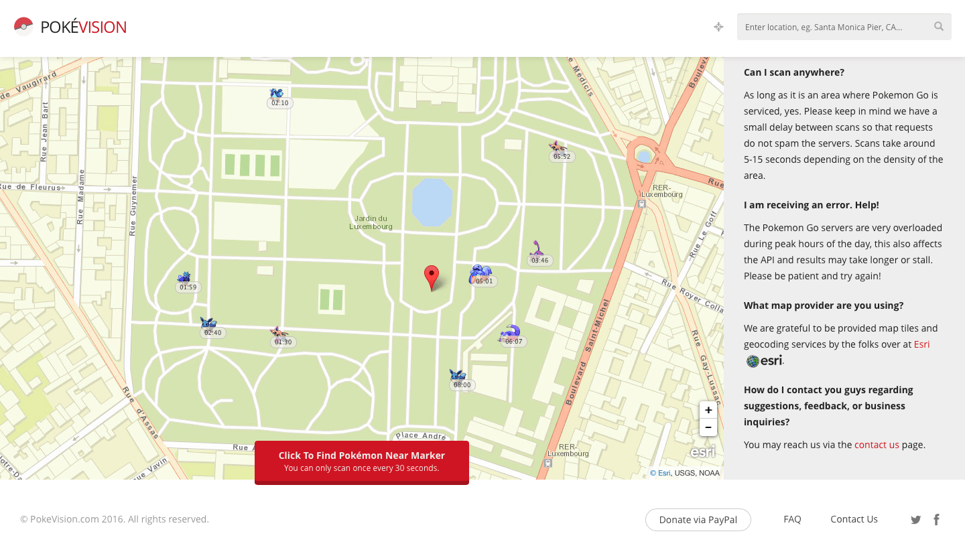The height and width of the screenshot is (560, 965).
Task: Click the Boulevard Saint-Michel street label
Action: click(588, 352)
